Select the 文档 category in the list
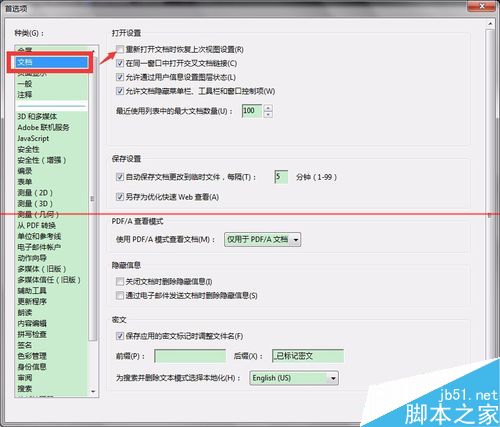Image resolution: width=500 pixels, height=427 pixels. click(x=52, y=62)
